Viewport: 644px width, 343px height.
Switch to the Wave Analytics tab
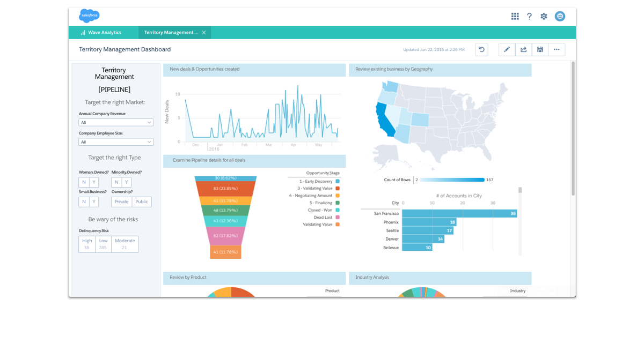101,33
